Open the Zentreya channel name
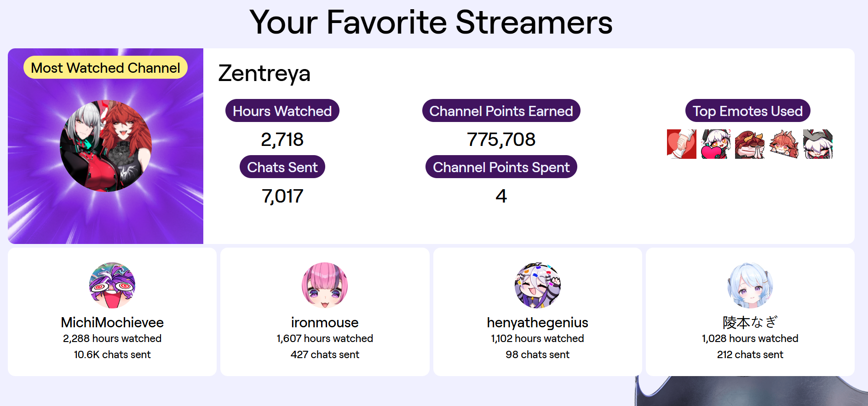Screen dimensions: 868x406 [264, 74]
